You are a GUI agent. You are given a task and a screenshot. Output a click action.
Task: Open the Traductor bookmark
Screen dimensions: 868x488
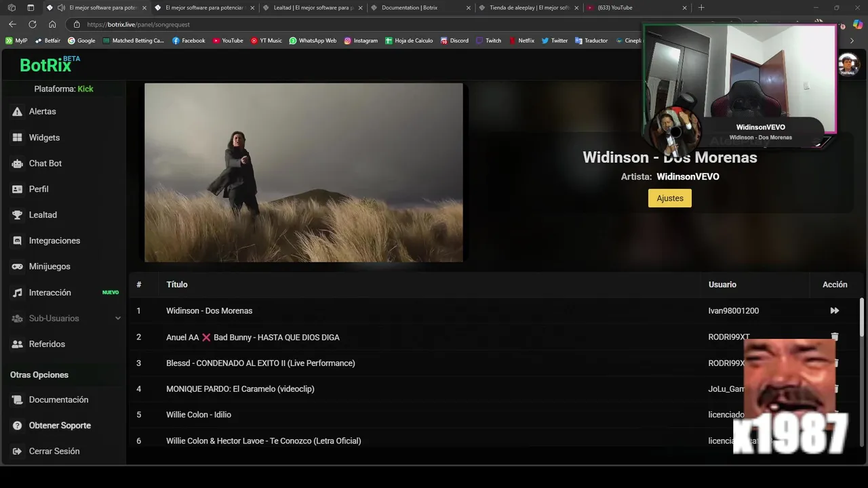coord(591,41)
